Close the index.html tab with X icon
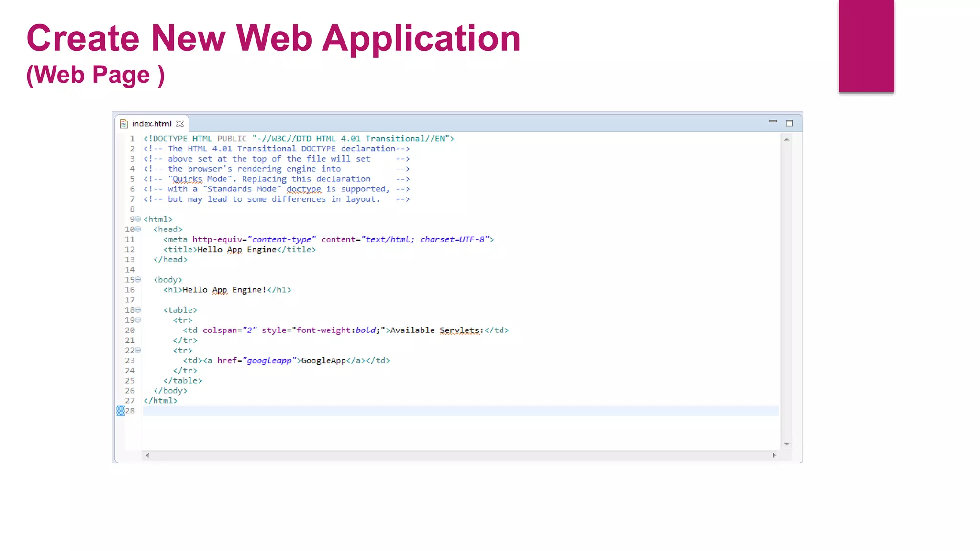 pos(180,124)
